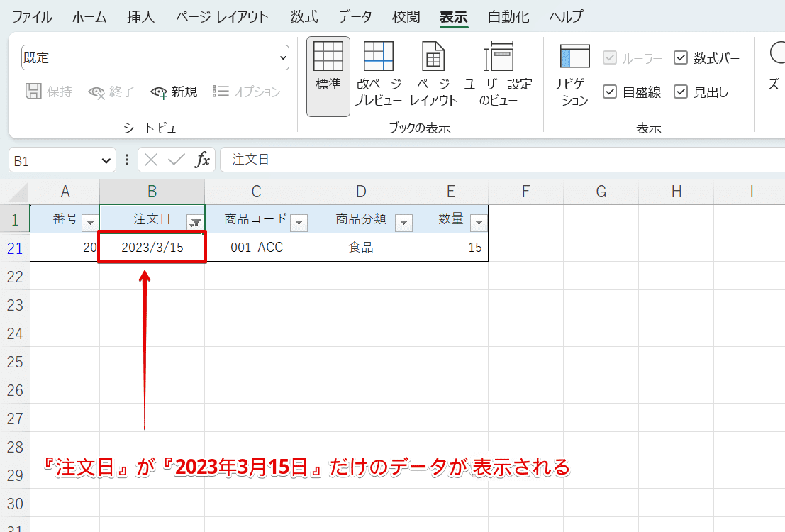Open the 商品コード column filter dropdown
Image resolution: width=785 pixels, height=532 pixels.
299,223
